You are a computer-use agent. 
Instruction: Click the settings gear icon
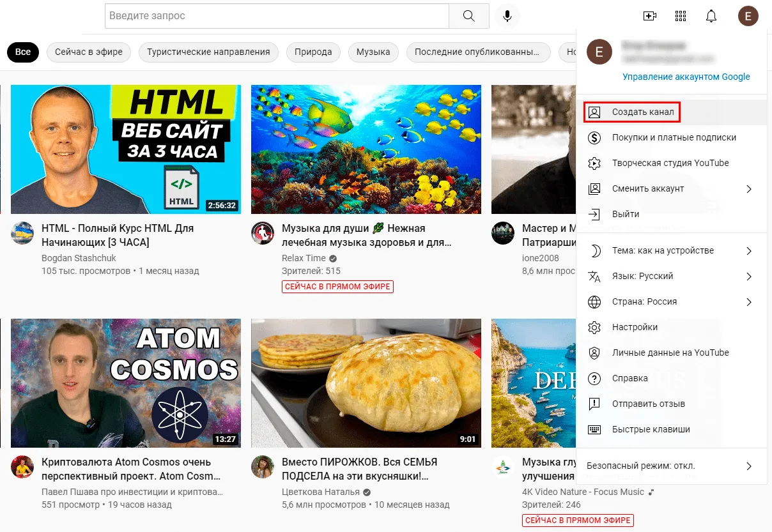[x=594, y=327]
